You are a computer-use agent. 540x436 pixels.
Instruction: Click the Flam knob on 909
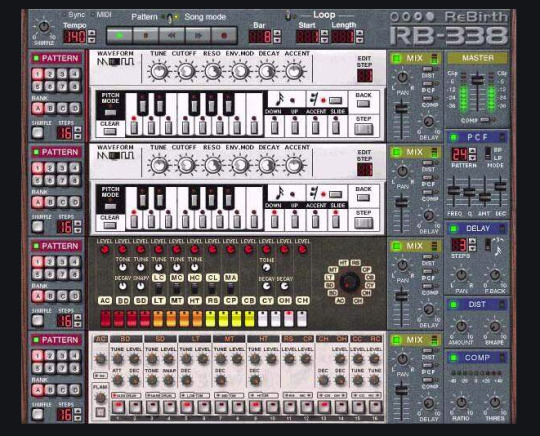point(100,398)
